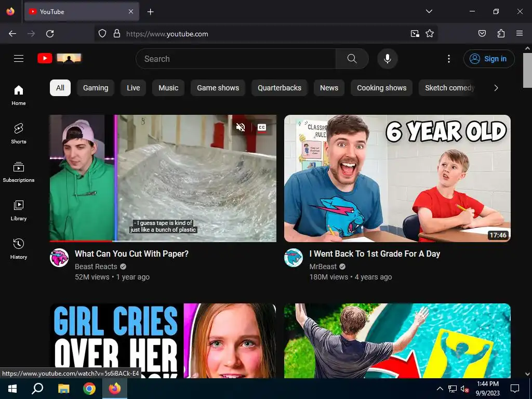532x399 pixels.
Task: Open the Girl Cries Over Her thumbnail
Action: 163,341
